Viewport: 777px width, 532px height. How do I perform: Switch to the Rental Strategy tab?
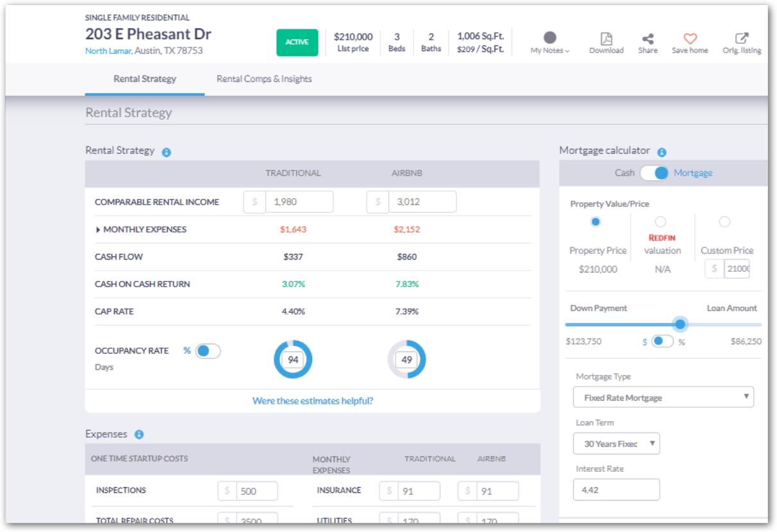(145, 79)
